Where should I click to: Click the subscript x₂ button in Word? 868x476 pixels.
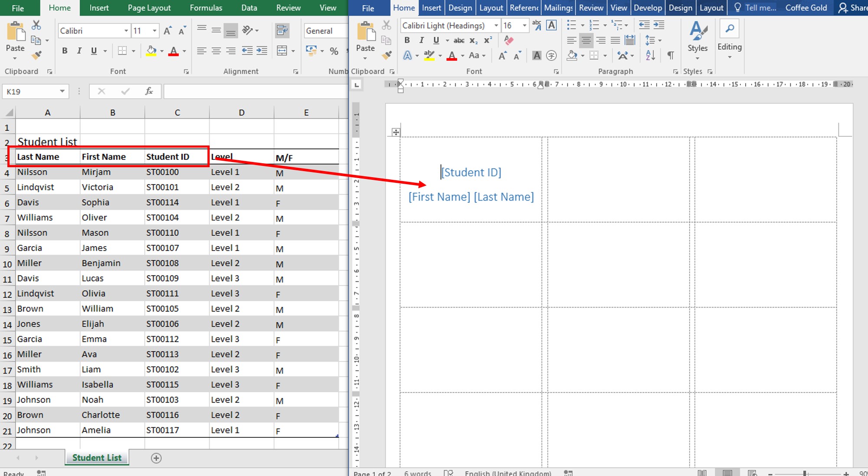click(473, 40)
